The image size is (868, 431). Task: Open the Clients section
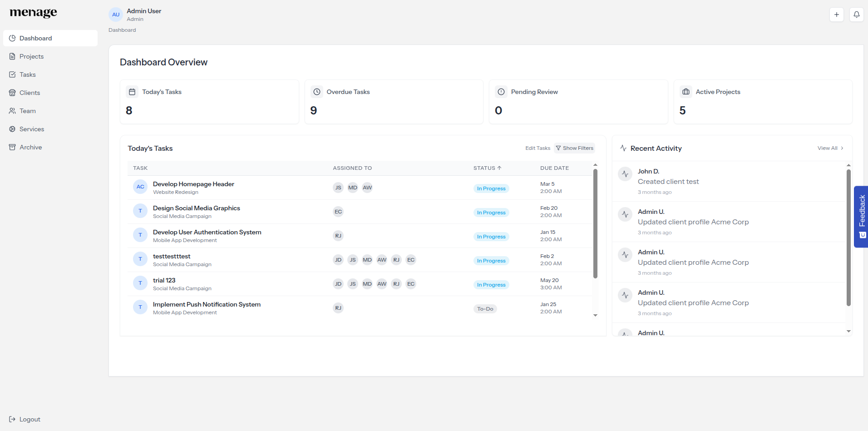pyautogui.click(x=30, y=92)
